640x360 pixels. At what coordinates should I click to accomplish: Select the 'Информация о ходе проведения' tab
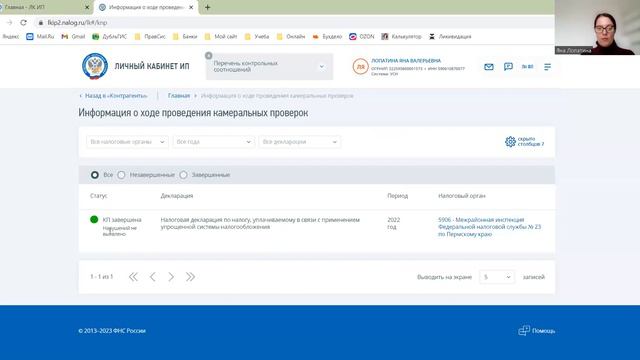[146, 7]
